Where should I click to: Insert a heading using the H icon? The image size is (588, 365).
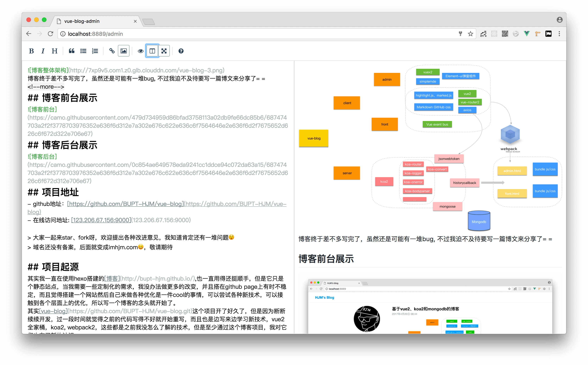pos(55,51)
